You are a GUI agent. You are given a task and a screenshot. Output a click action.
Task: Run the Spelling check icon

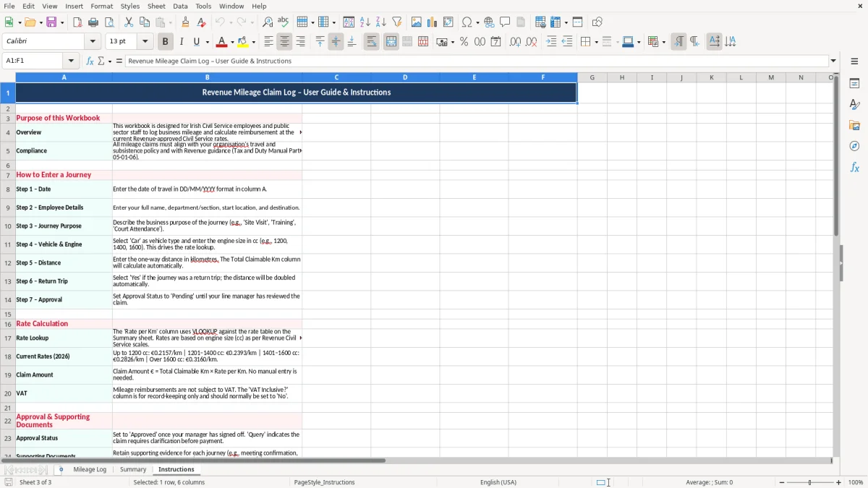284,22
